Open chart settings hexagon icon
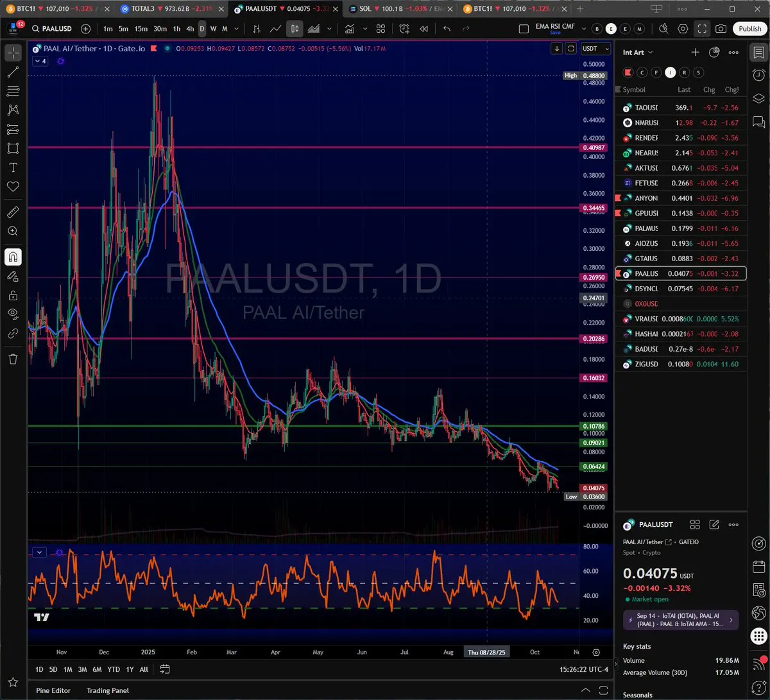This screenshot has width=770, height=700. pyautogui.click(x=683, y=29)
